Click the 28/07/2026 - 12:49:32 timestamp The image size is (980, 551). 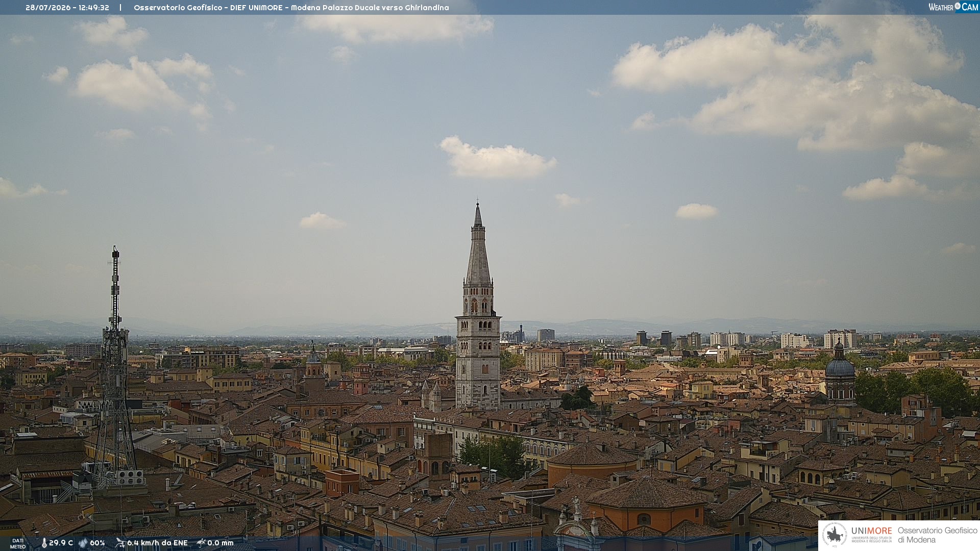click(67, 8)
